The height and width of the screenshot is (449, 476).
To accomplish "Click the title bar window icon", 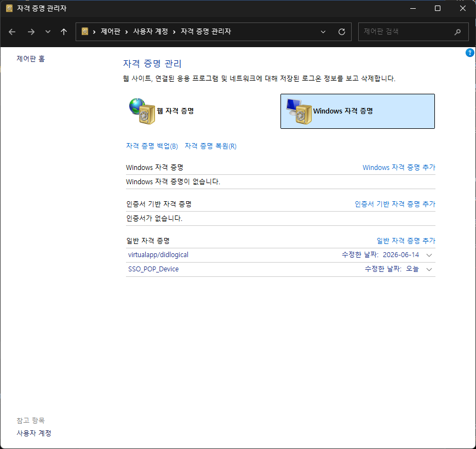I will coord(9,8).
